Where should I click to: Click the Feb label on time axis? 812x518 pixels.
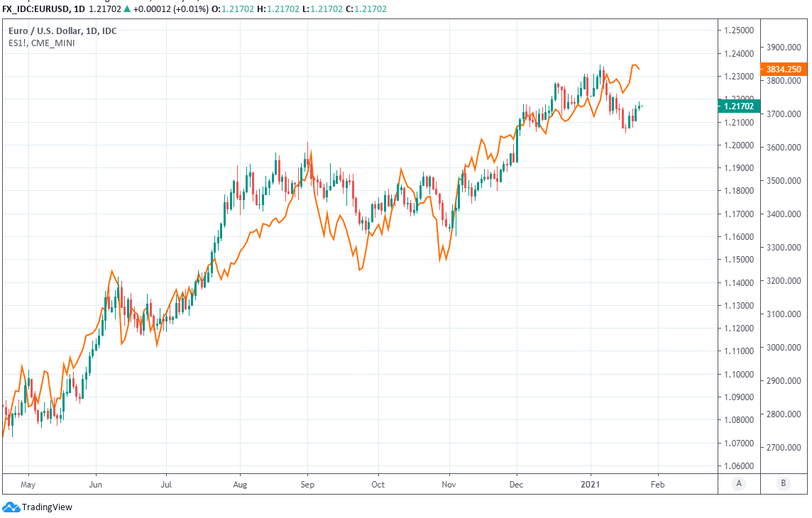click(x=658, y=484)
